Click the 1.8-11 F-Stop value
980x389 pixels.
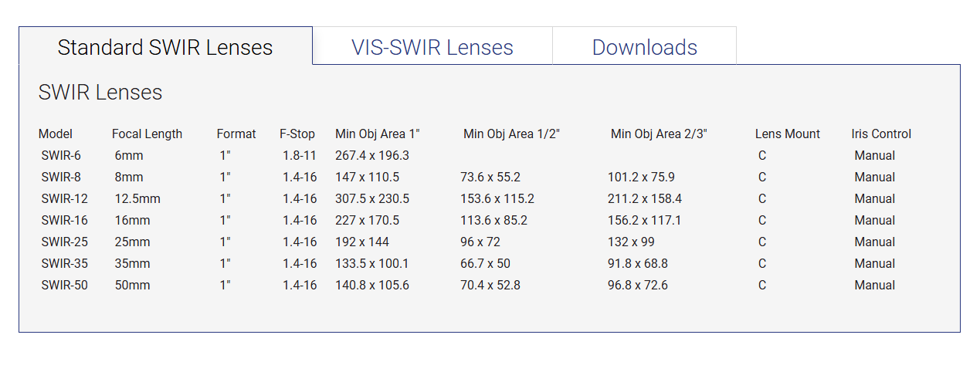click(300, 155)
